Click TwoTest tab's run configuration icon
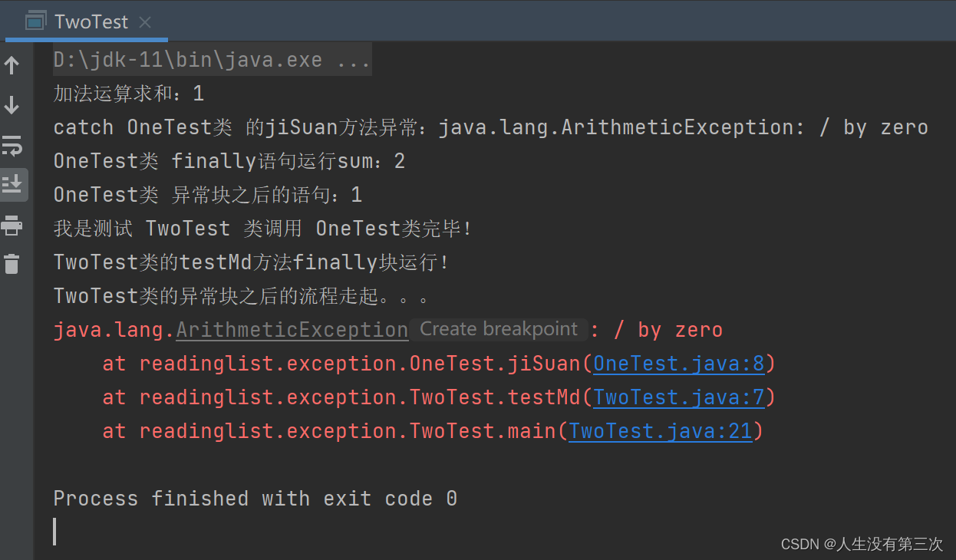 tap(35, 21)
